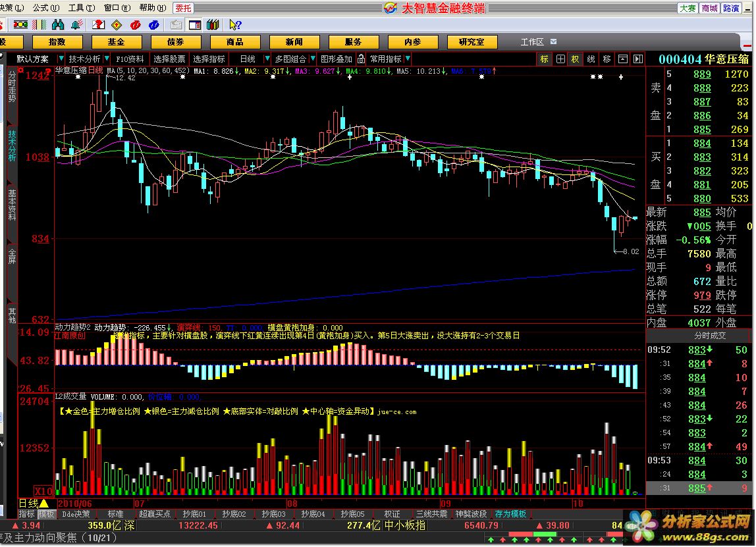Image resolution: width=756 pixels, height=547 pixels.
Task: Click the 商品 yellow category button
Action: tap(235, 42)
